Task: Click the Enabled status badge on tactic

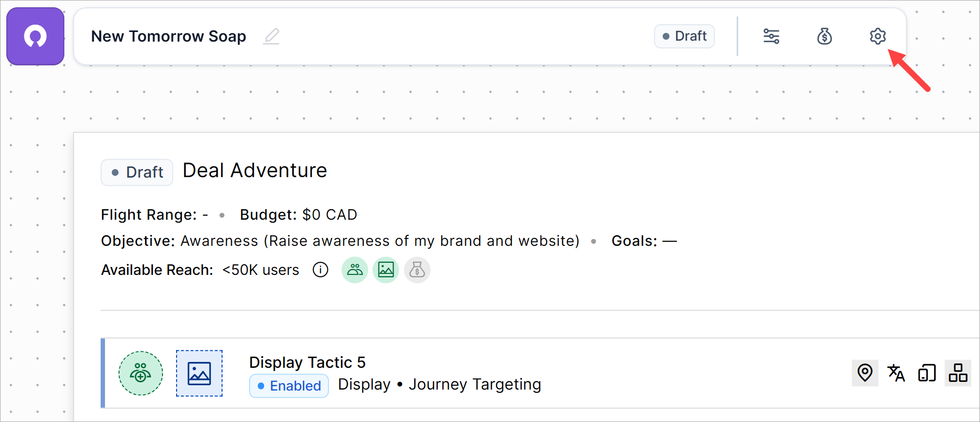Action: (x=289, y=386)
